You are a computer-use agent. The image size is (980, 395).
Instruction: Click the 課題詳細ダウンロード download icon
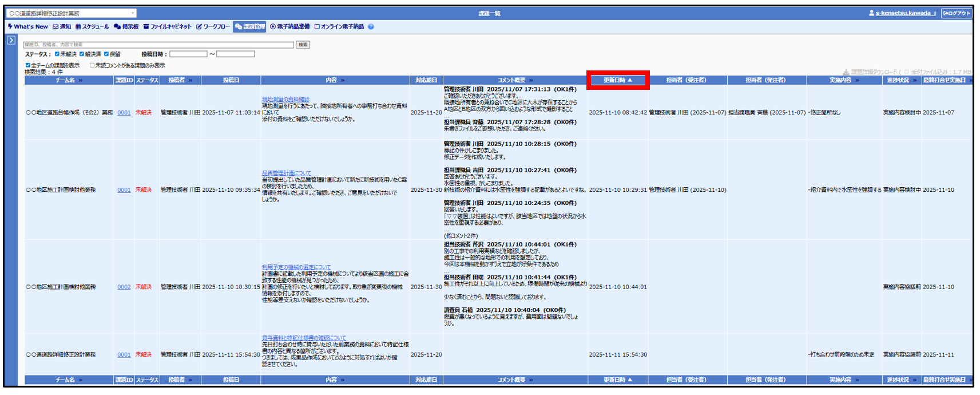pyautogui.click(x=846, y=72)
